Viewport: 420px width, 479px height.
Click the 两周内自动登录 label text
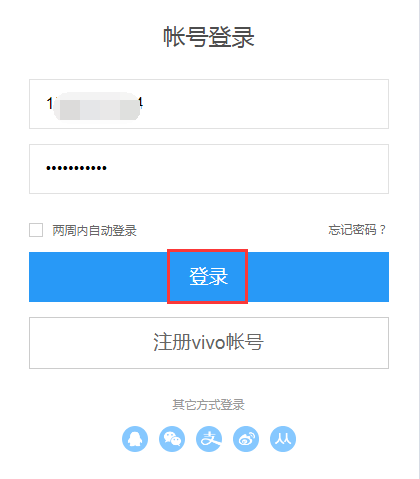tap(95, 230)
